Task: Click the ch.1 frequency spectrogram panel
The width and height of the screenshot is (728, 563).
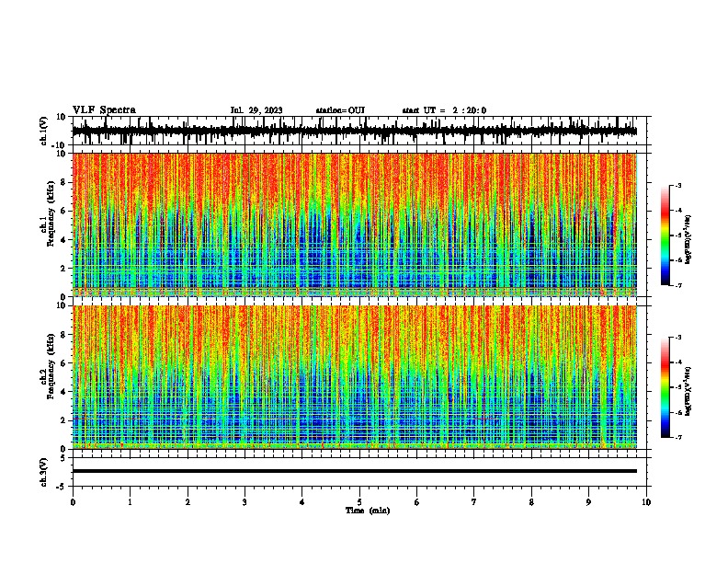Action: coord(355,224)
